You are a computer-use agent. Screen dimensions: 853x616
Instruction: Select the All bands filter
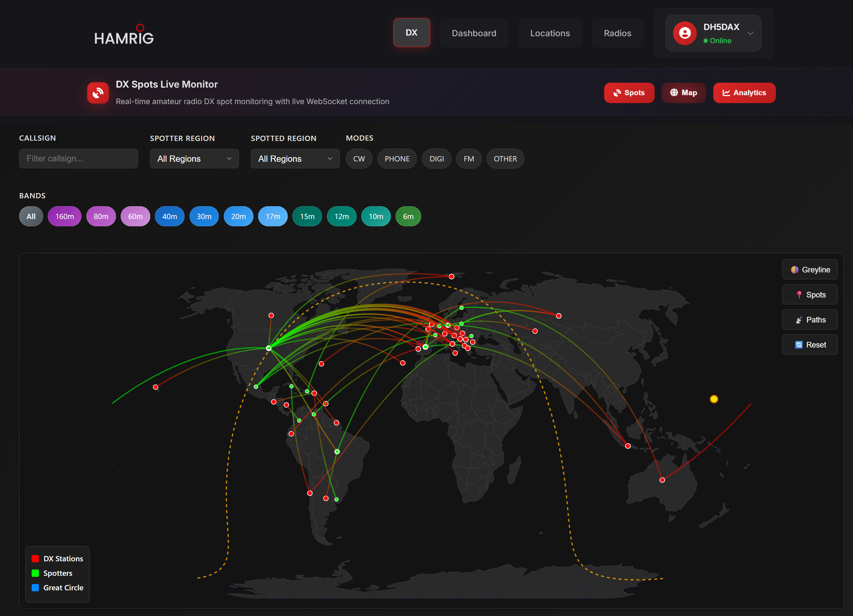(31, 216)
